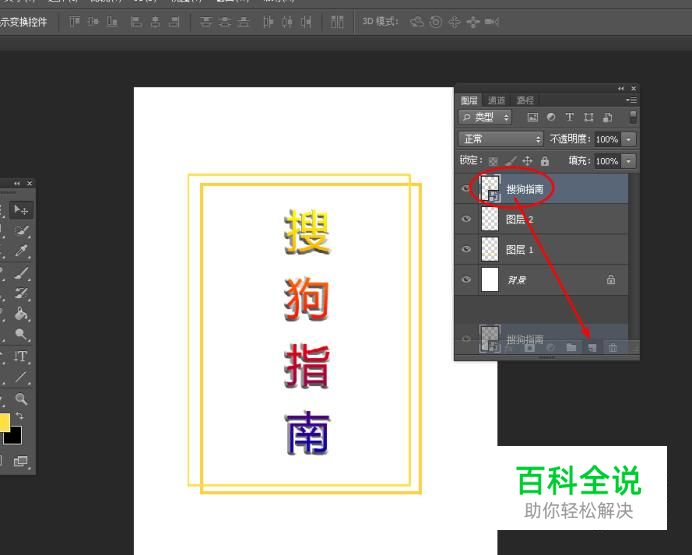Distribute right edges in options bar
This screenshot has height=555, width=692.
[x=306, y=22]
